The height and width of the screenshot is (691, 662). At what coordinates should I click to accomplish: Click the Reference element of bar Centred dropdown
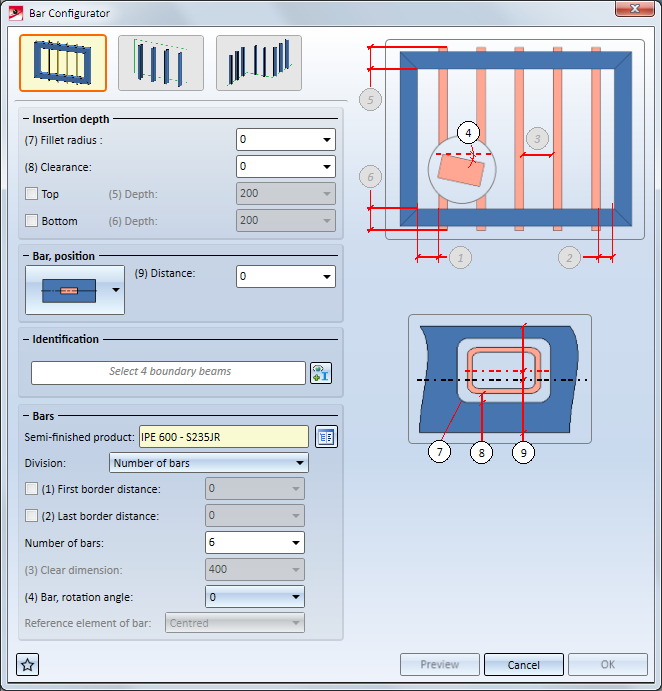click(x=235, y=623)
